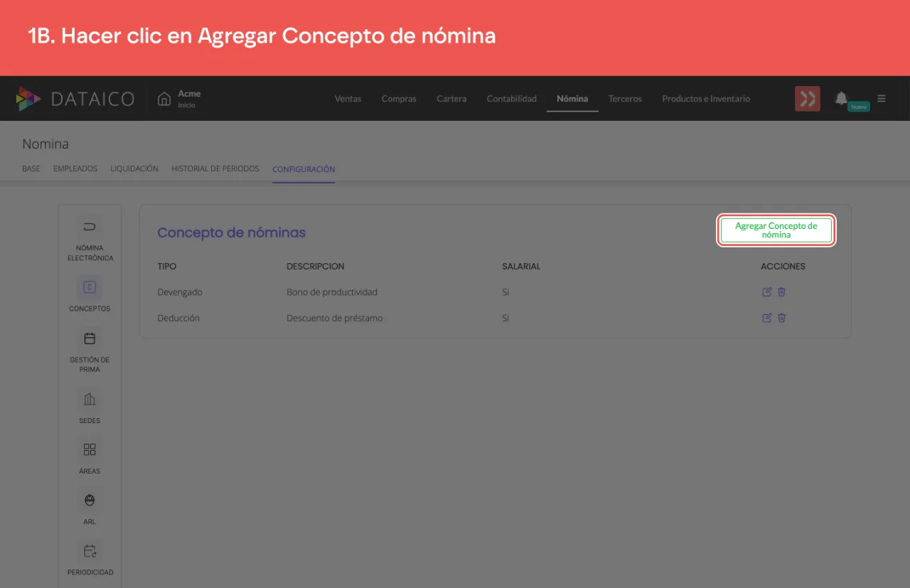
Task: Click the Devengado type cell
Action: tap(180, 292)
